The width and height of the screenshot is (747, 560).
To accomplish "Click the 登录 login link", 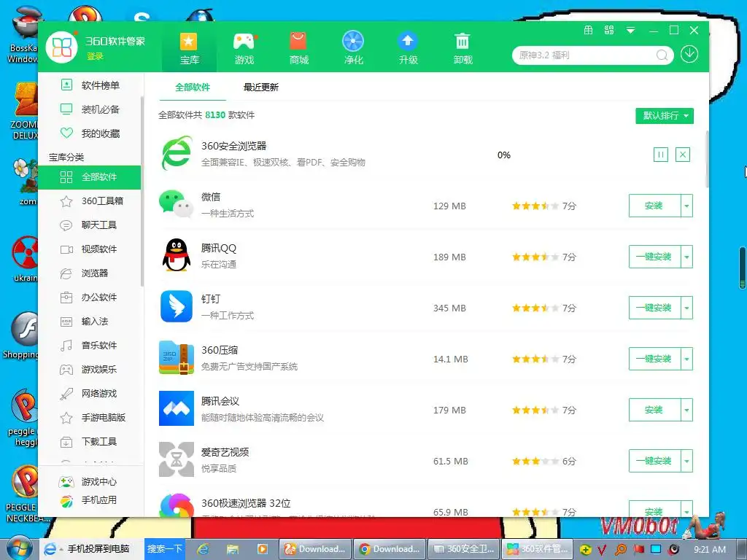I will tap(95, 56).
